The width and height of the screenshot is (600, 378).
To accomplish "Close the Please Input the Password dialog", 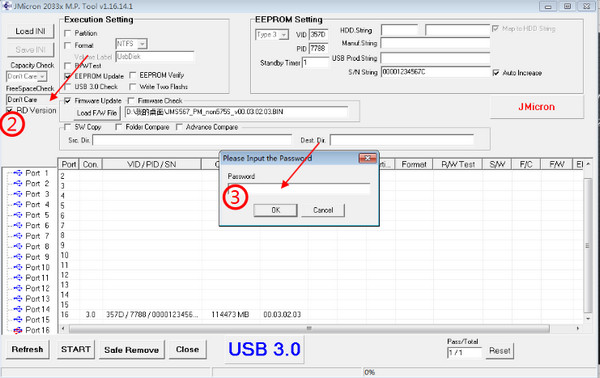I will click(368, 158).
